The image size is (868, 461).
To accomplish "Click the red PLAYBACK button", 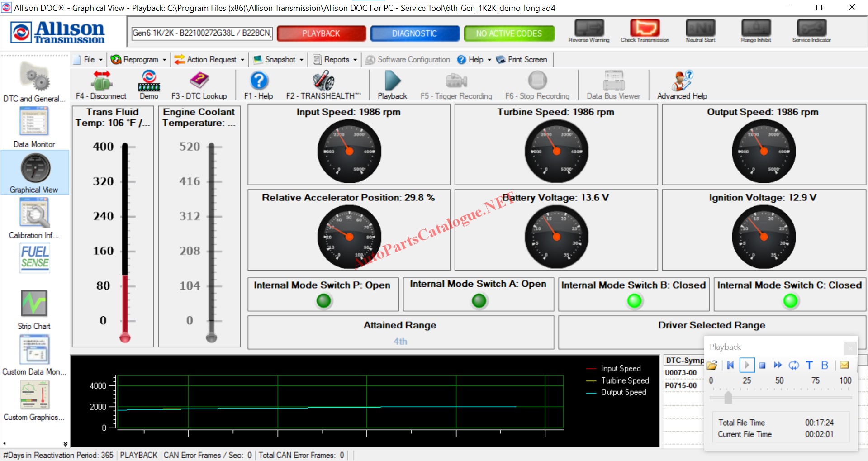I will (321, 33).
